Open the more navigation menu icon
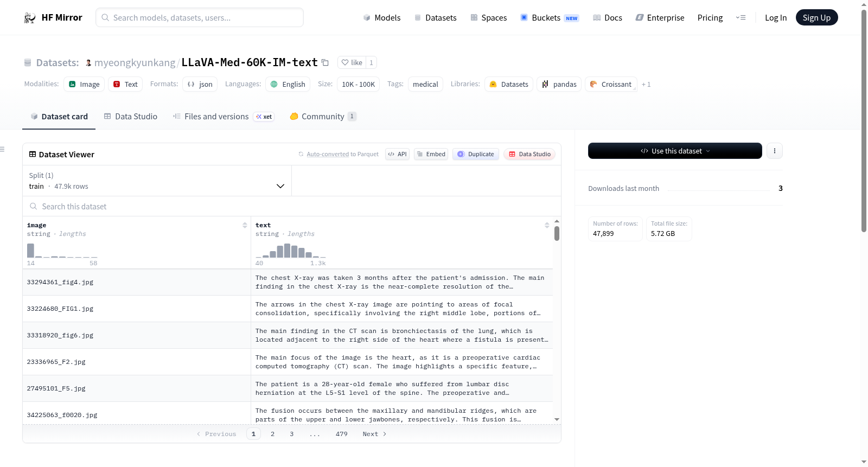The width and height of the screenshot is (868, 467). 741,18
